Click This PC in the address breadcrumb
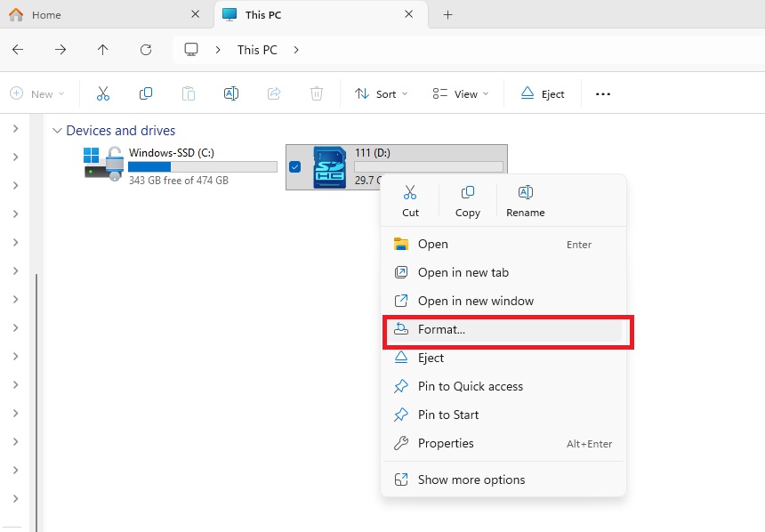This screenshot has width=765, height=532. click(257, 50)
